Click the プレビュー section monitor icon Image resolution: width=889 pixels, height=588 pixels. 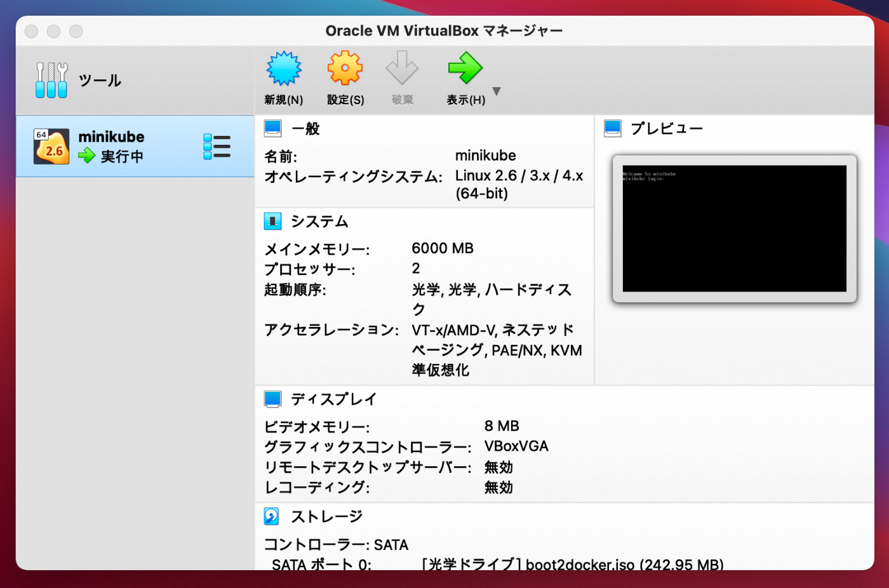(613, 128)
